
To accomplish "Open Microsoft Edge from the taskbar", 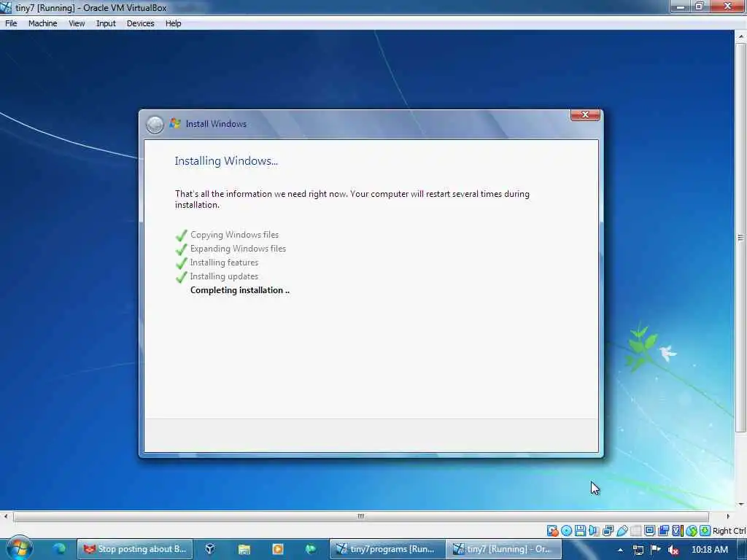I will click(59, 549).
